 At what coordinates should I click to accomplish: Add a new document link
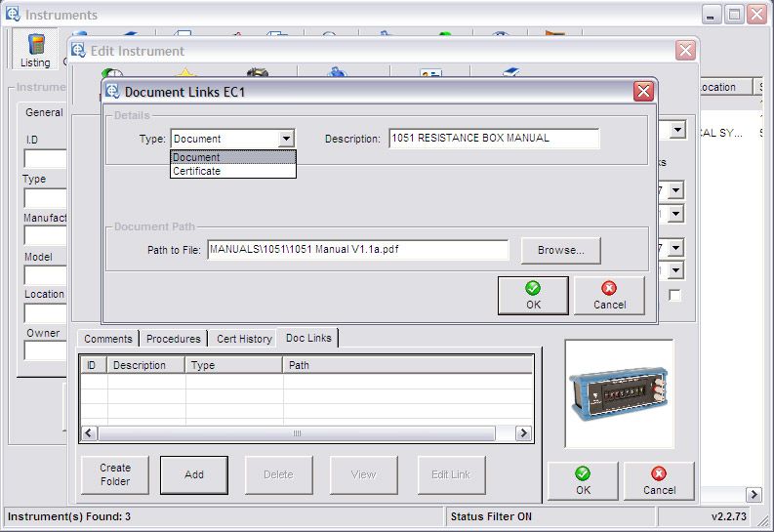194,474
